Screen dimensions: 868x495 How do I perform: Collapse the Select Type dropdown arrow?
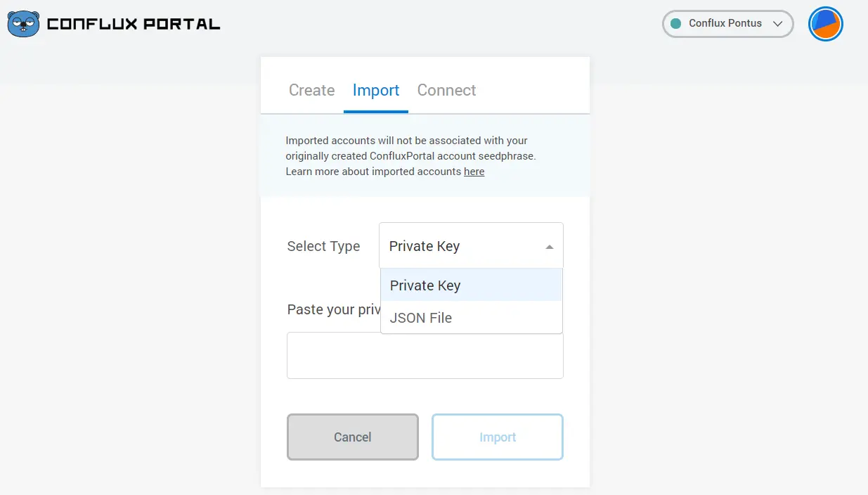(550, 247)
